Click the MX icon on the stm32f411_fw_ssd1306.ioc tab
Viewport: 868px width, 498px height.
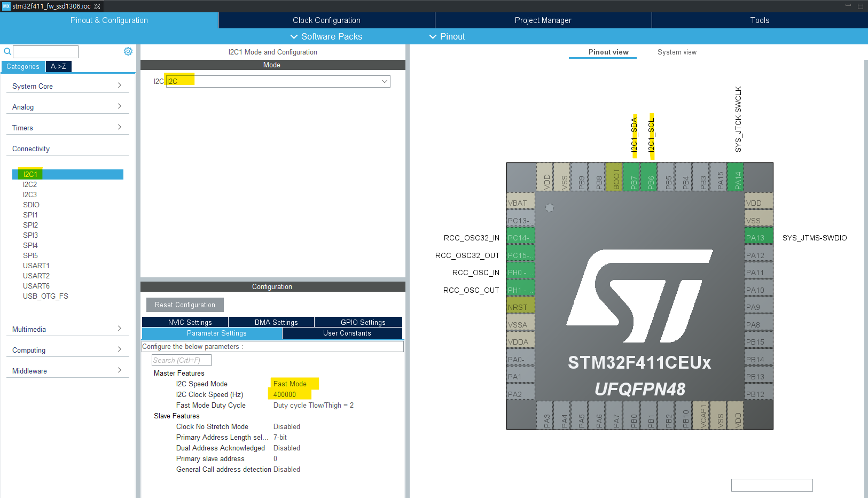click(5, 6)
